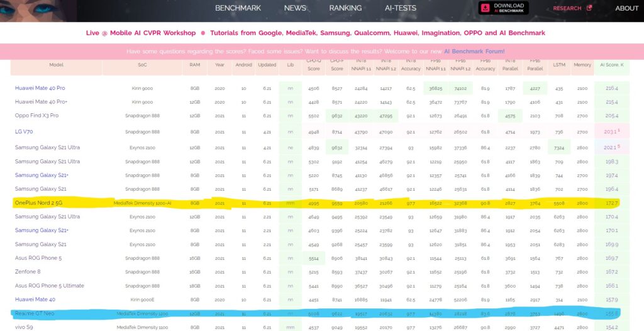Click the OnePlus Nord 2 LSTM value 5508
The height and width of the screenshot is (331, 644).
pos(559,203)
